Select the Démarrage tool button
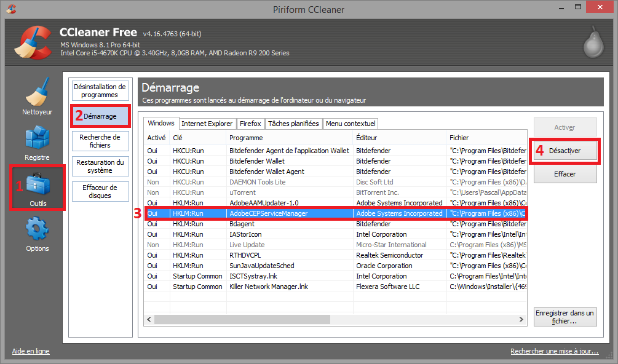This screenshot has width=618, height=364. click(x=100, y=116)
